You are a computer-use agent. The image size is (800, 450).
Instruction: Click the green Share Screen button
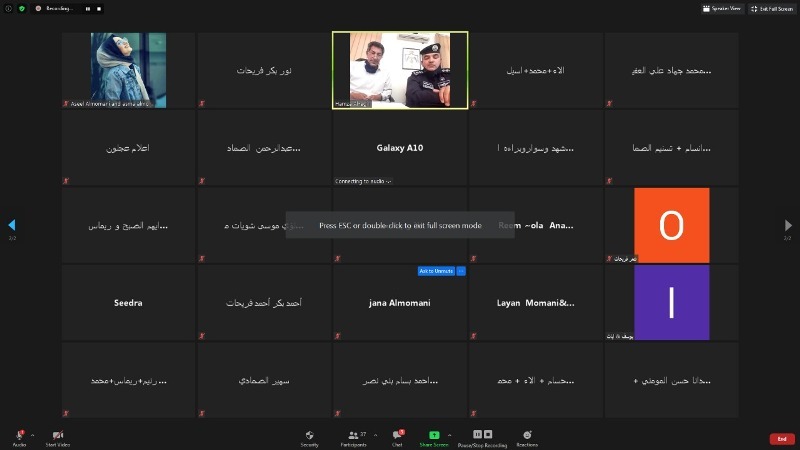(434, 438)
